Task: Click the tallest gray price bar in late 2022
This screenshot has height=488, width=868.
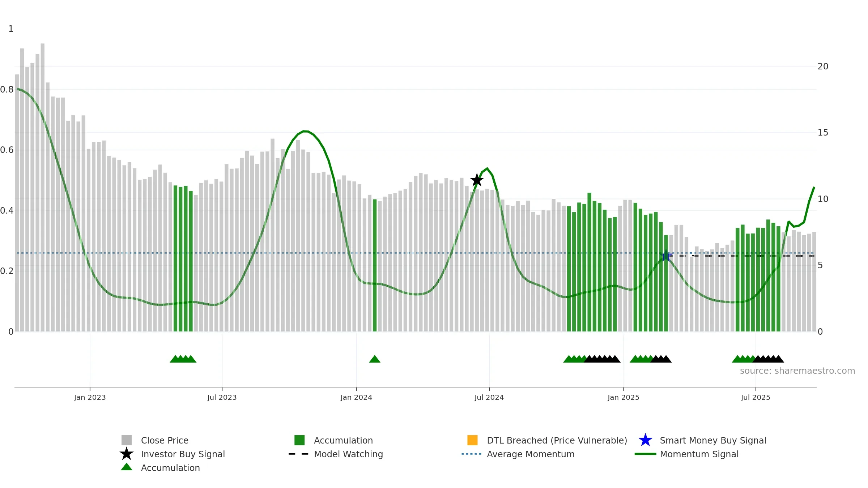Action: pos(43,188)
